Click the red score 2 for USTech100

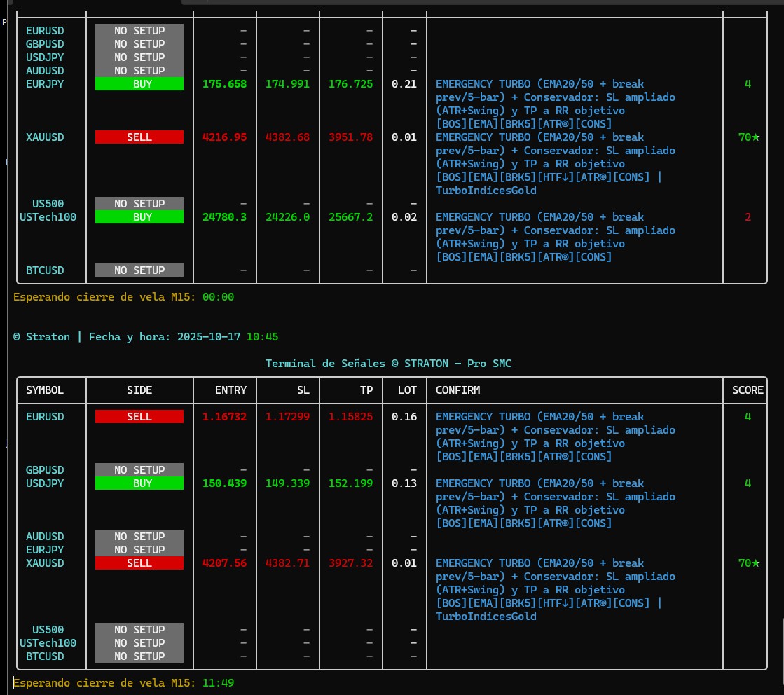(x=748, y=217)
